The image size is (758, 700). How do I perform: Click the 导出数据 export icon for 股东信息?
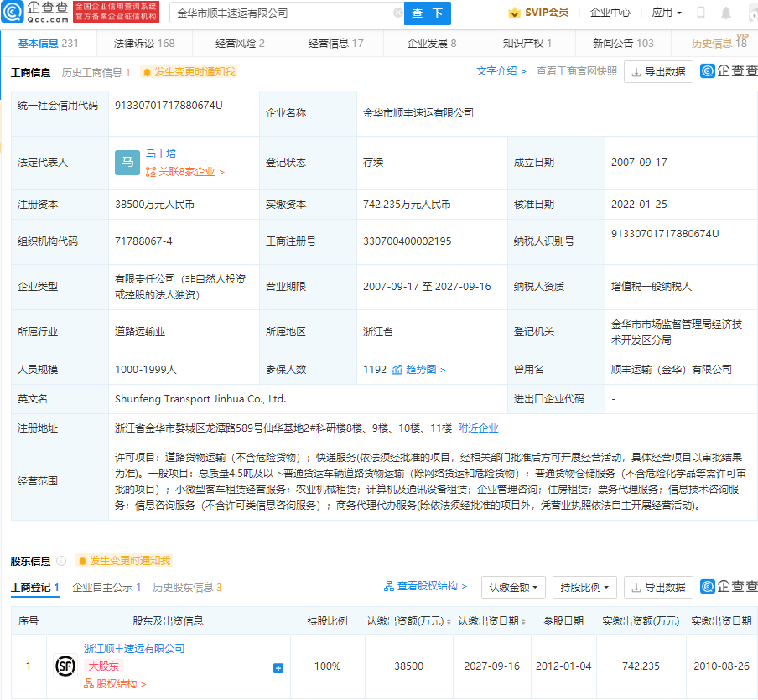(658, 588)
